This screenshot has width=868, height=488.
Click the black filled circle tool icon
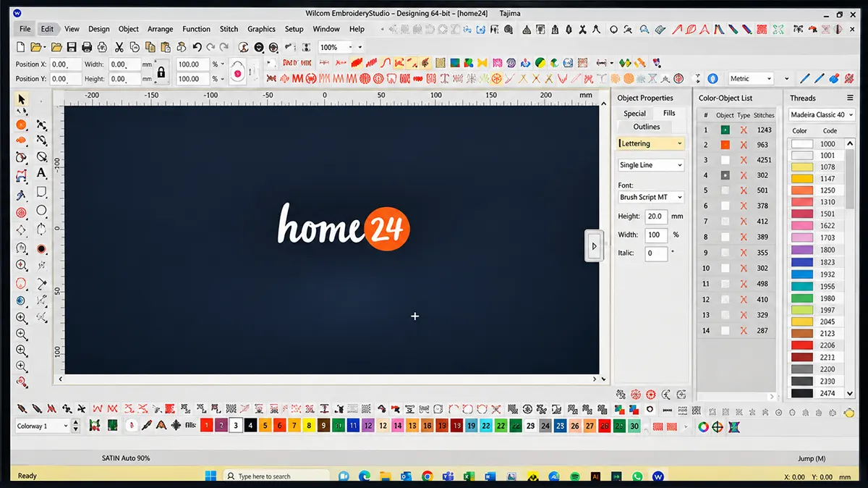(42, 248)
